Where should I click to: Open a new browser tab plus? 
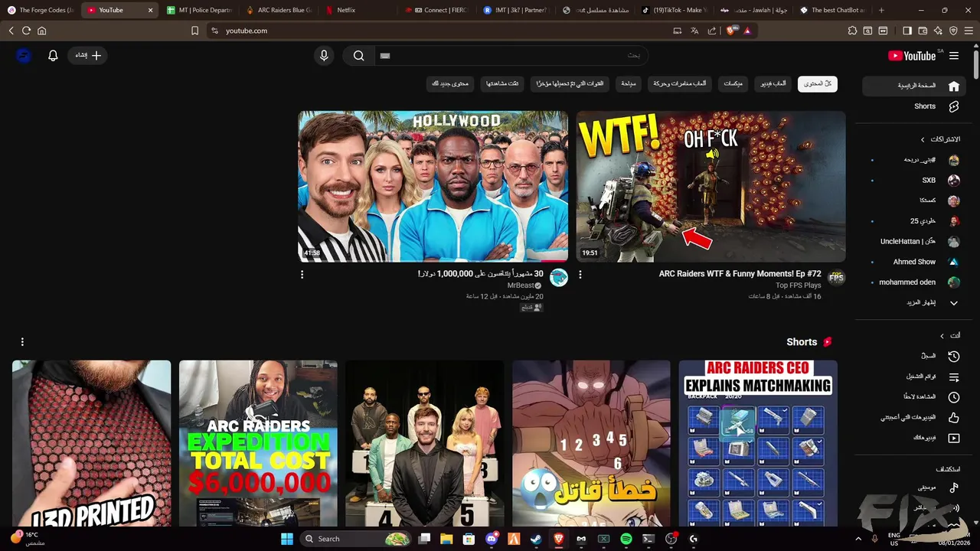point(881,10)
